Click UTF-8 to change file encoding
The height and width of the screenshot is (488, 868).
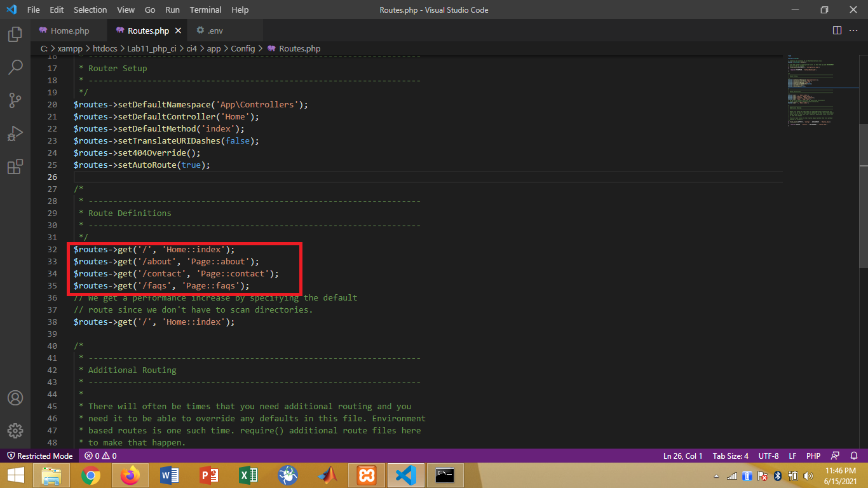768,456
